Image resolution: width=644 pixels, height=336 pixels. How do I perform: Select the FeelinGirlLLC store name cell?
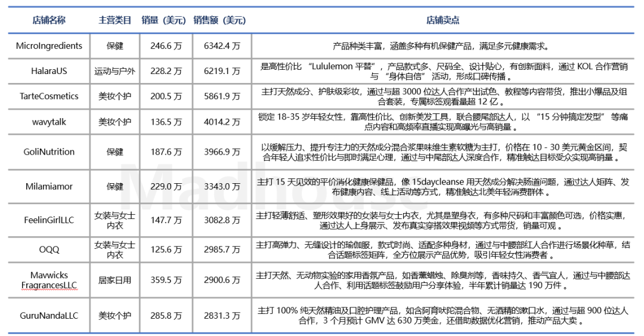tap(49, 220)
